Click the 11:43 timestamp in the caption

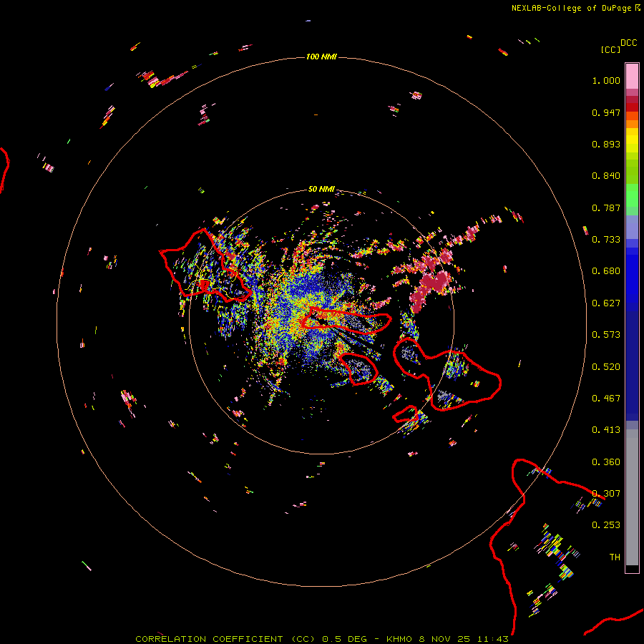(493, 639)
